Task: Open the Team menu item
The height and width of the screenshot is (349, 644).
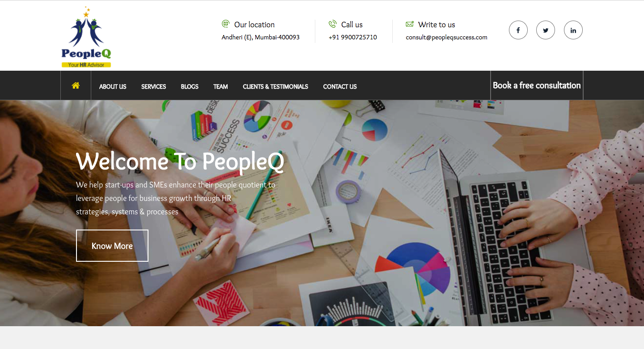Action: (220, 87)
